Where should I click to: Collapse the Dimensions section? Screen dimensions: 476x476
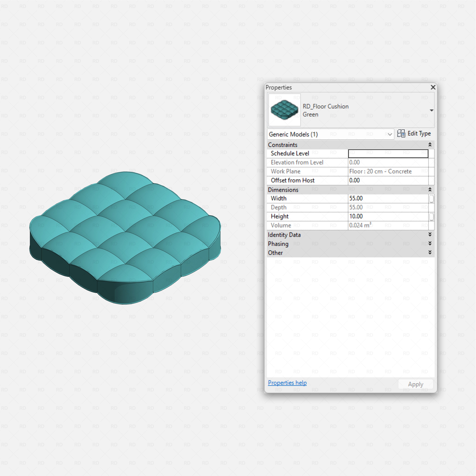[x=430, y=190]
